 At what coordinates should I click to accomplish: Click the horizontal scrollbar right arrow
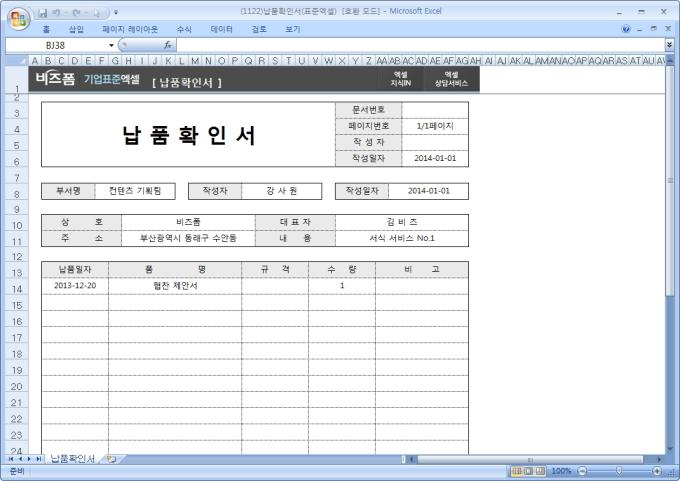point(659,459)
